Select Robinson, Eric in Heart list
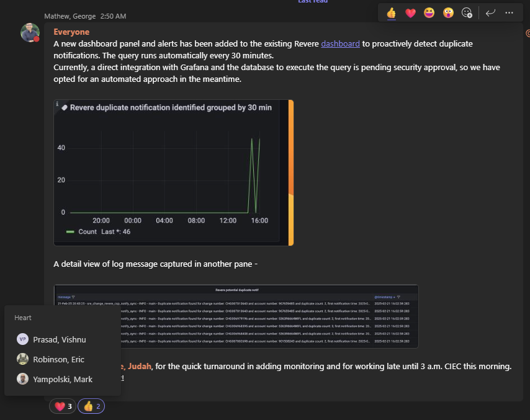Image resolution: width=530 pixels, height=420 pixels. click(x=63, y=360)
